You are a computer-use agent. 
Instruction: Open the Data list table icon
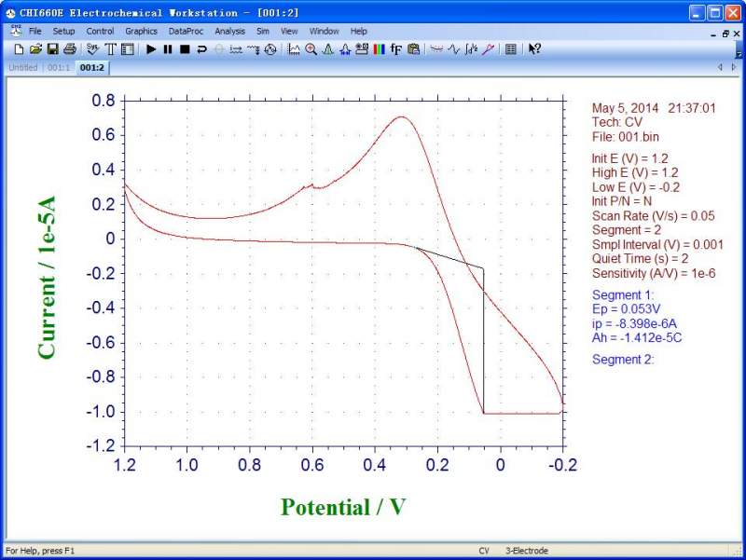tap(511, 49)
